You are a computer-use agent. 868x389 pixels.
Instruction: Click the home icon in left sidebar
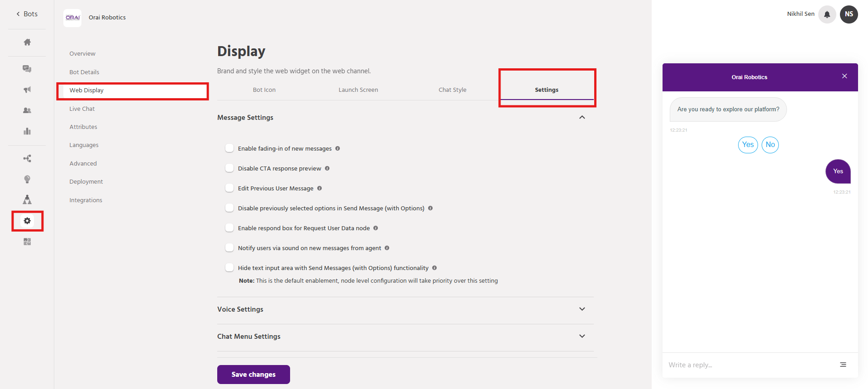coord(27,42)
